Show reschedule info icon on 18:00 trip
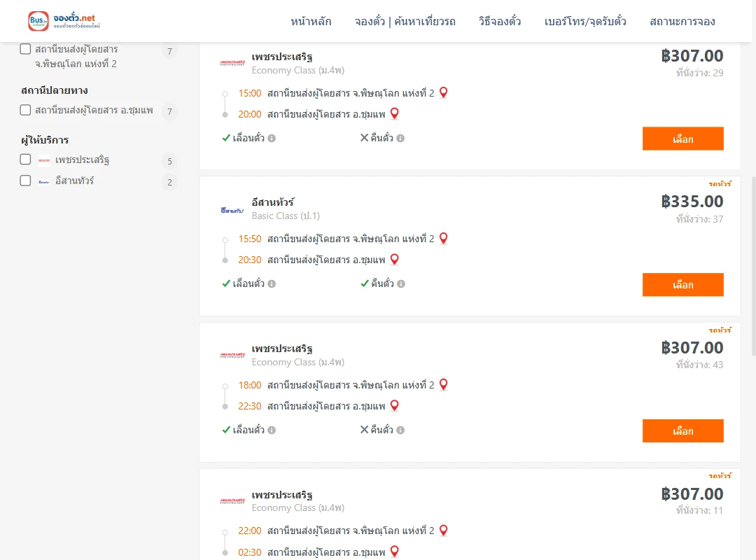The image size is (756, 560). click(272, 430)
